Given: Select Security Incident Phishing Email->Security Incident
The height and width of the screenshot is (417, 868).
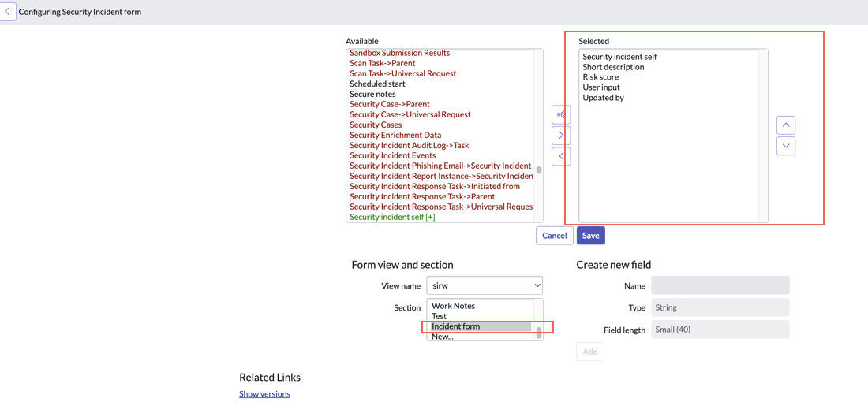Looking at the screenshot, I should coord(440,166).
